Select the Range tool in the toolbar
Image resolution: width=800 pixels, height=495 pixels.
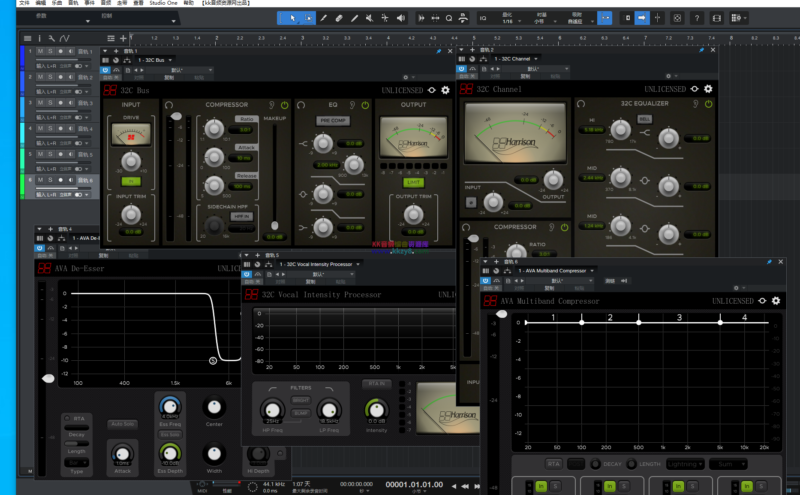pos(308,18)
